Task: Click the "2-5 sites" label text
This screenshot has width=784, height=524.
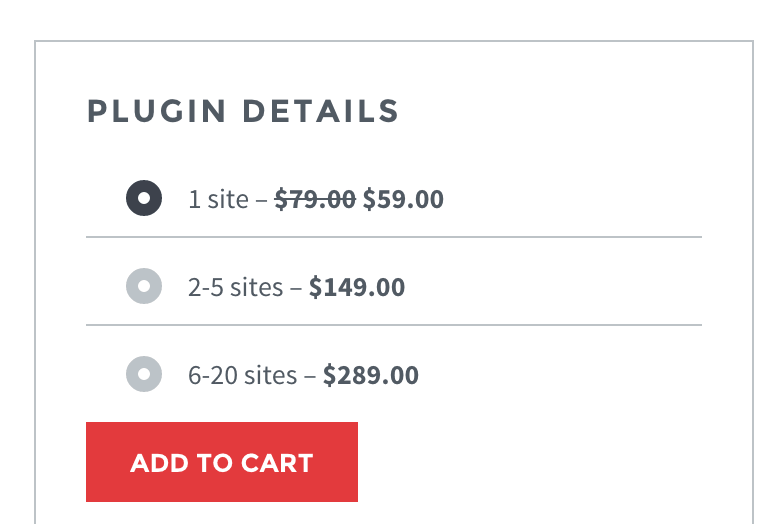Action: point(235,288)
